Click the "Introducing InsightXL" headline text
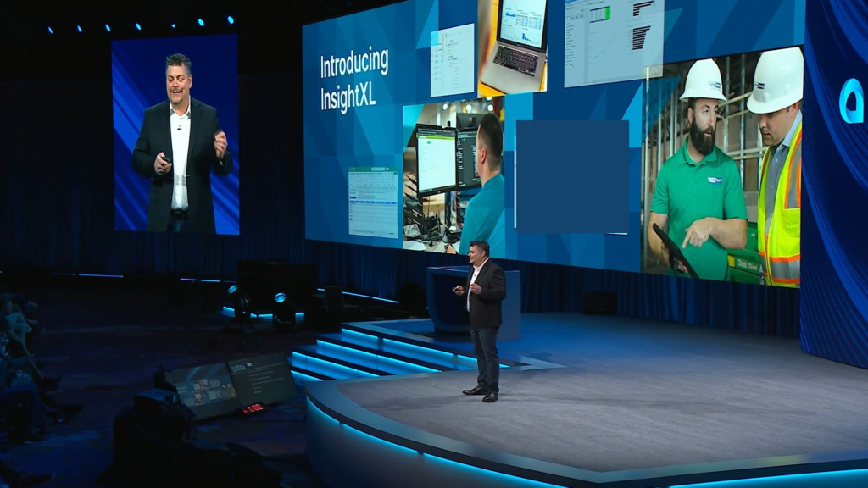This screenshot has height=488, width=868. pyautogui.click(x=353, y=80)
